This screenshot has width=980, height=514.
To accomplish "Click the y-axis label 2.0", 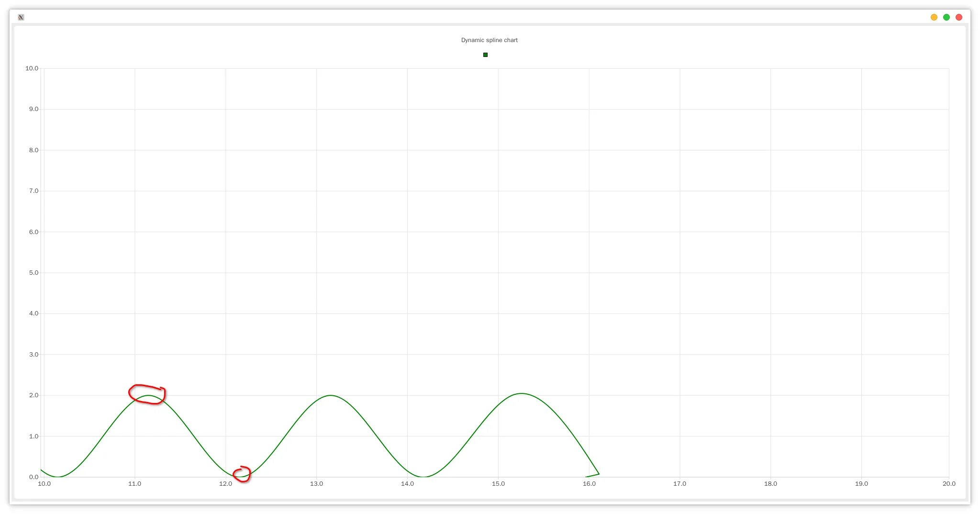I will click(x=33, y=395).
